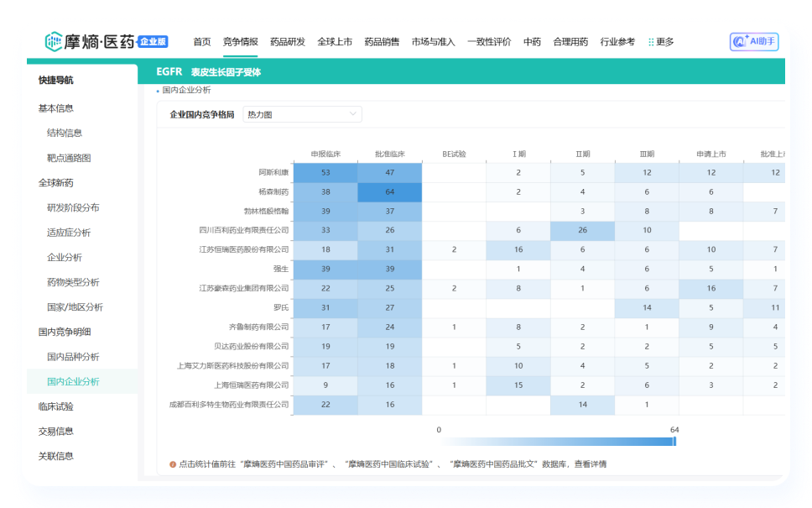The height and width of the screenshot is (508, 812).
Task: Click the EGFR 表皮生长因子受体 title
Action: 208,72
